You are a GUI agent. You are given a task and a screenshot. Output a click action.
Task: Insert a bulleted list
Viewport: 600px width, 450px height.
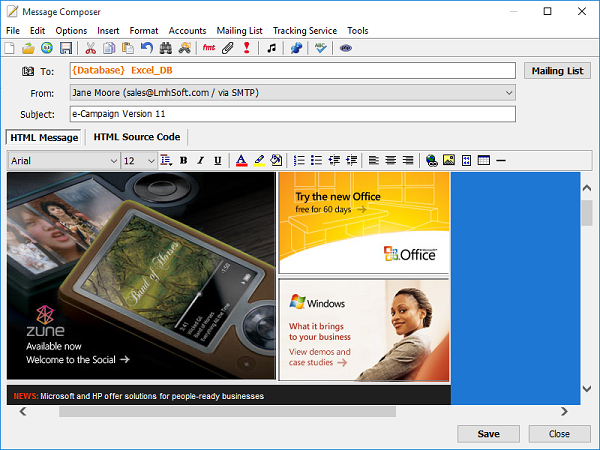point(316,160)
